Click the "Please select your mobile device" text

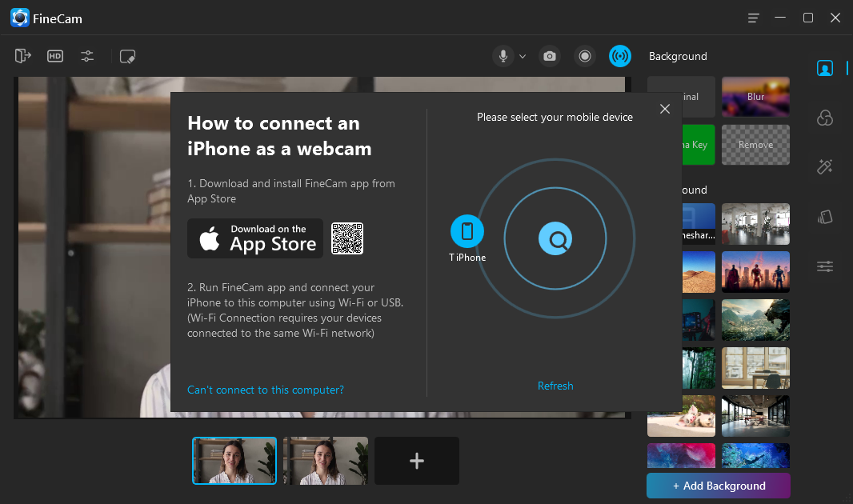pos(555,117)
